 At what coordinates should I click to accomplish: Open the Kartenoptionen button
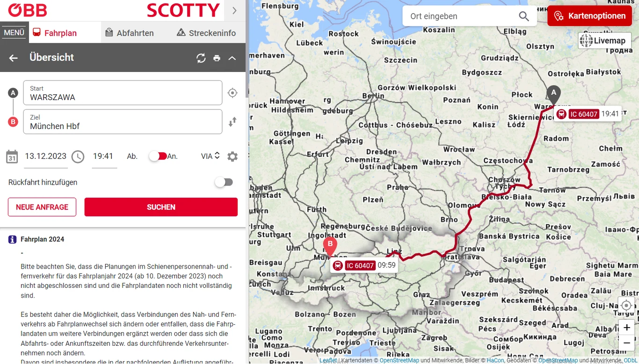(x=589, y=16)
